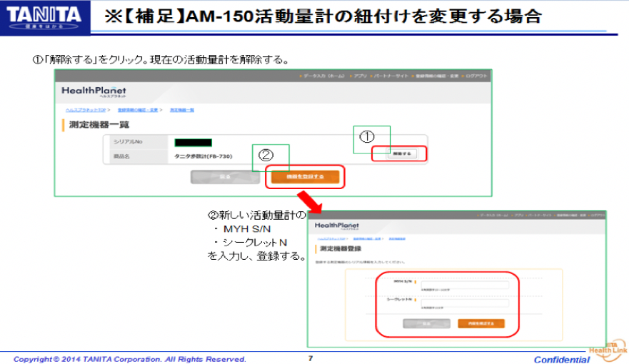Click the HealthPlanet logo on the device registration page

(336, 226)
